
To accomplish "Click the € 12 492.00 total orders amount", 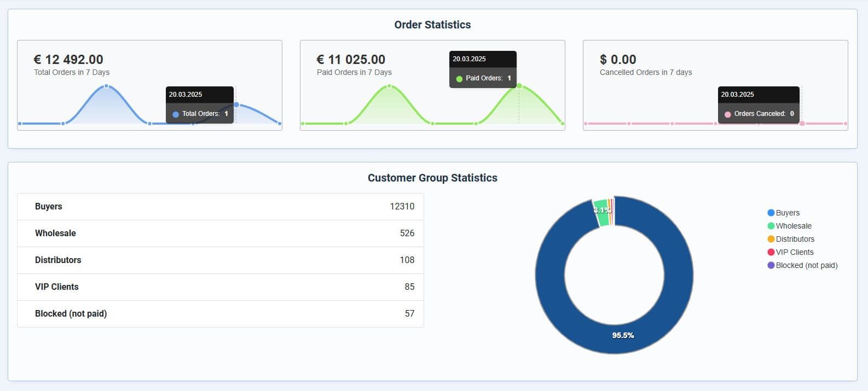I will (68, 60).
